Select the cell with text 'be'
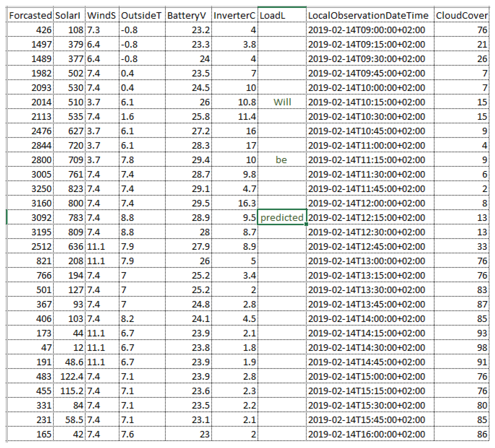Screen dimensions: 495x448 tap(282, 160)
